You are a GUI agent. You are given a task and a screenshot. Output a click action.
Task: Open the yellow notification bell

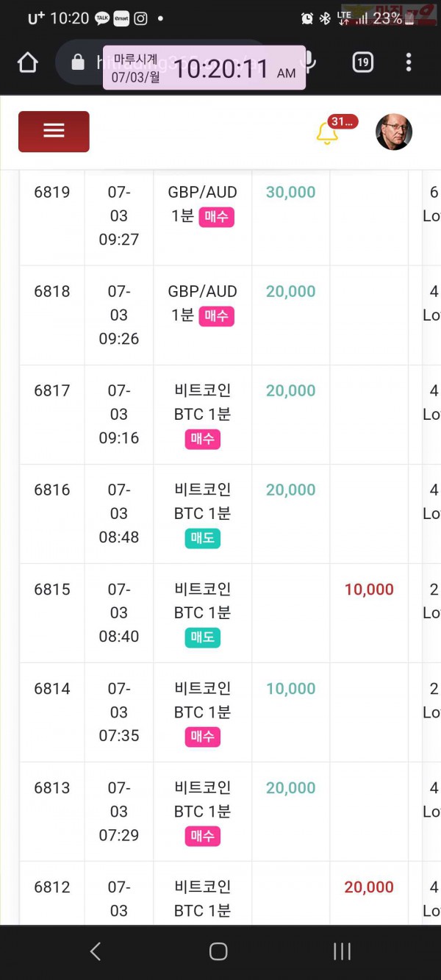pyautogui.click(x=327, y=133)
